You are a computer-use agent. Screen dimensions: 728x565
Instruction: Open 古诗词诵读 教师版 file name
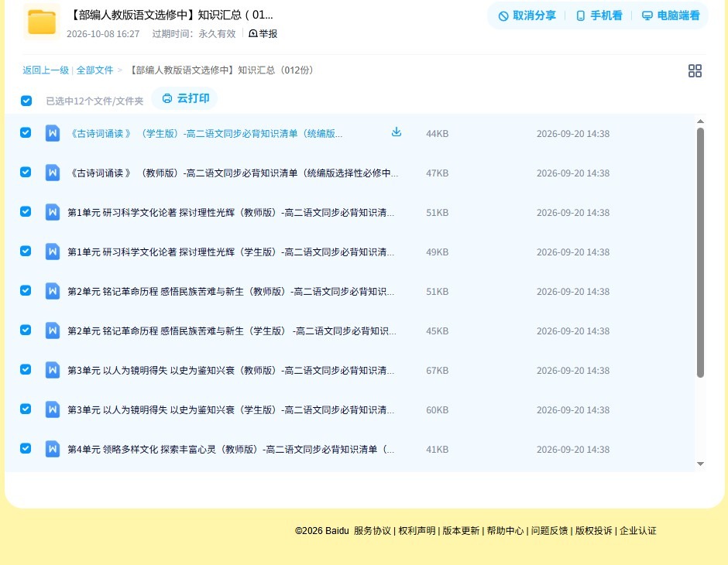click(x=233, y=173)
